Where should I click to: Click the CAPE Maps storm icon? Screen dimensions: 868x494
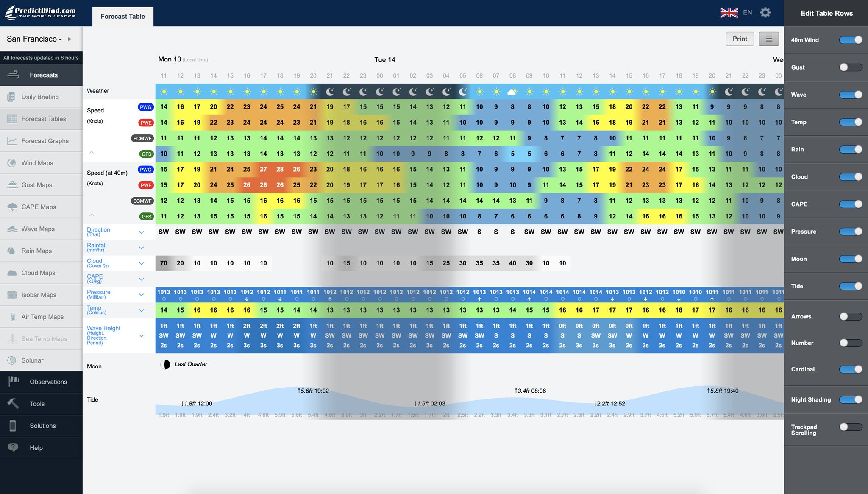(x=12, y=207)
